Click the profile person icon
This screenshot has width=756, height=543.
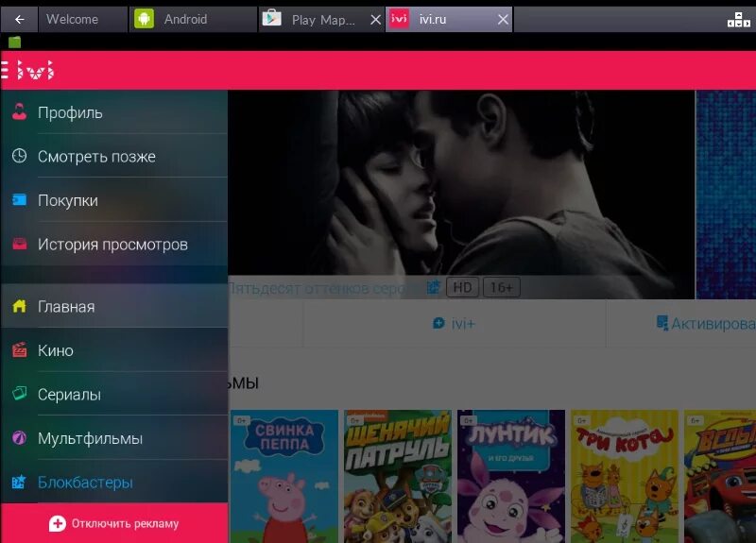click(x=19, y=111)
